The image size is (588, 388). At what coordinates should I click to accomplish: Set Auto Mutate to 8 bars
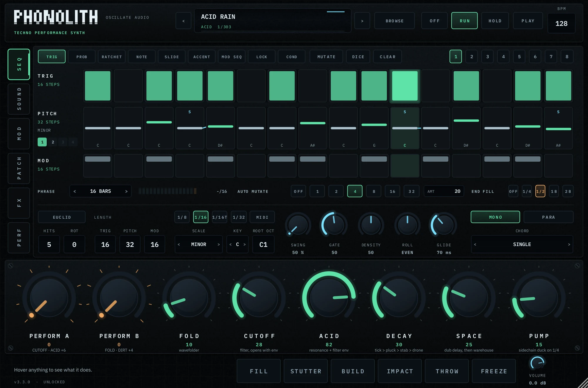click(374, 191)
